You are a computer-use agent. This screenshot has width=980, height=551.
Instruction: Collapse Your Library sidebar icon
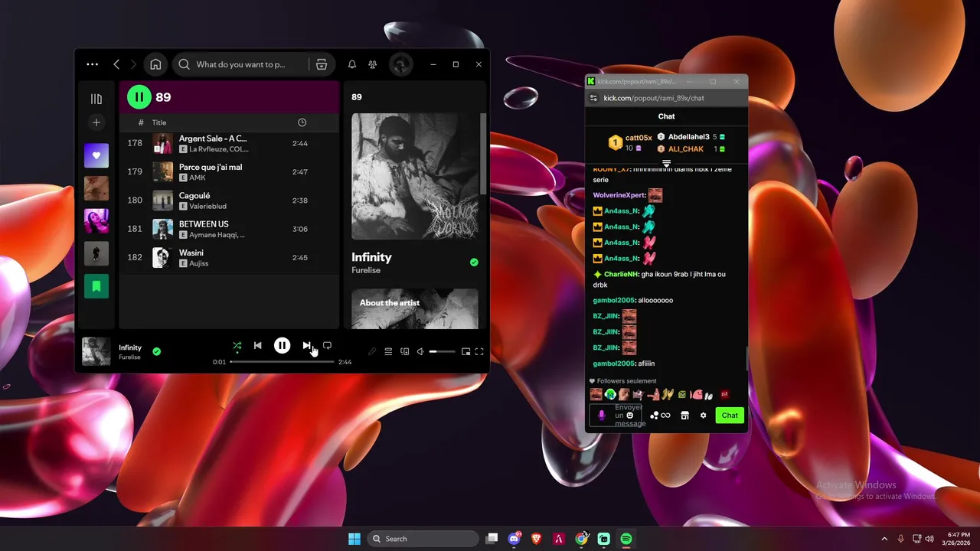point(96,99)
